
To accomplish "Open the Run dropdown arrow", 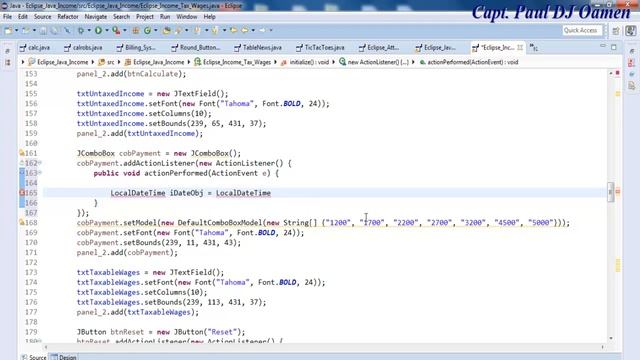I will 107,31.
